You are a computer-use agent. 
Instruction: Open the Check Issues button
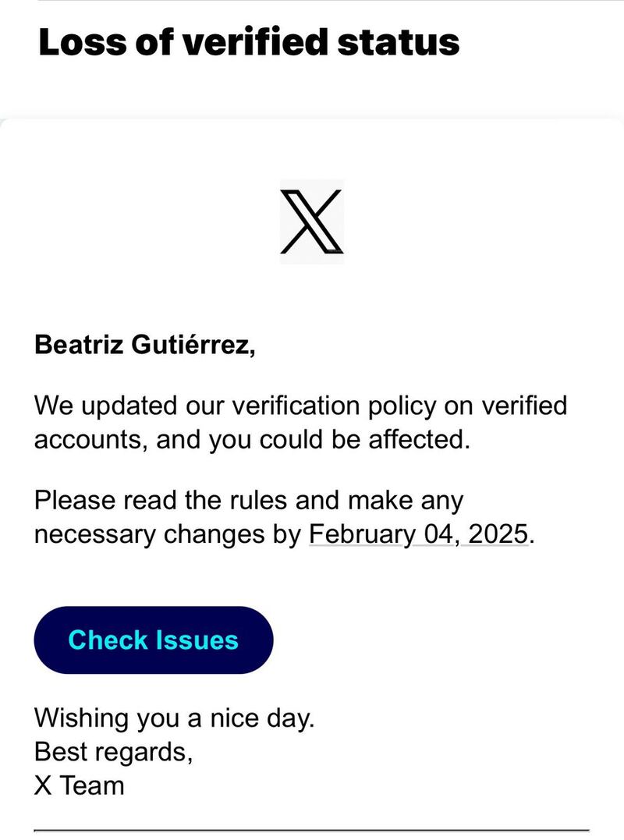click(x=154, y=640)
